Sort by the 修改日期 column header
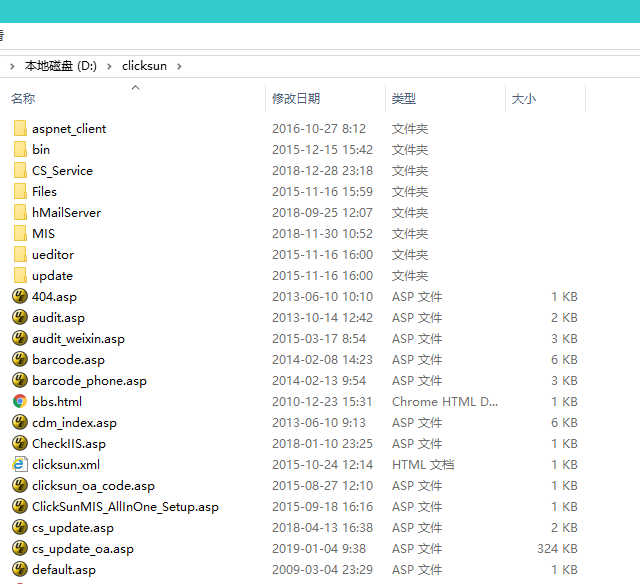The width and height of the screenshot is (640, 584). [x=296, y=99]
